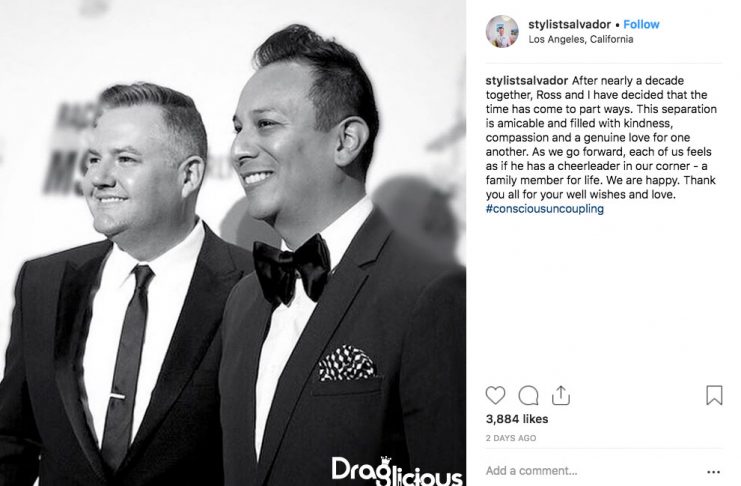Focus the Add a comment field

point(591,471)
